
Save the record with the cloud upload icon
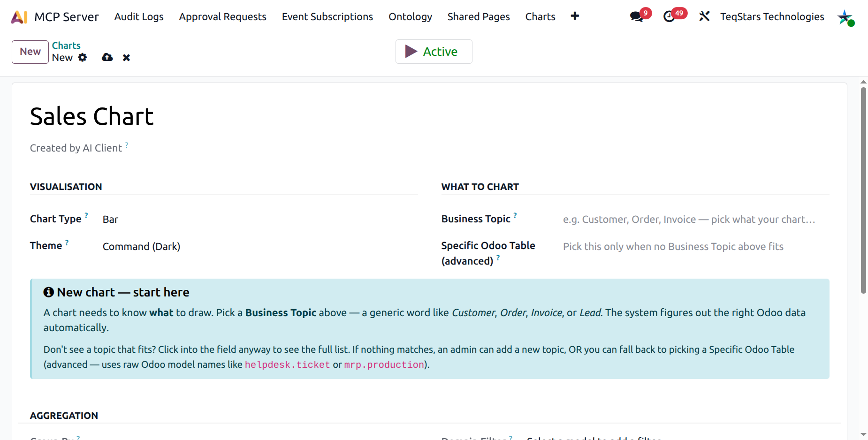[x=107, y=57]
